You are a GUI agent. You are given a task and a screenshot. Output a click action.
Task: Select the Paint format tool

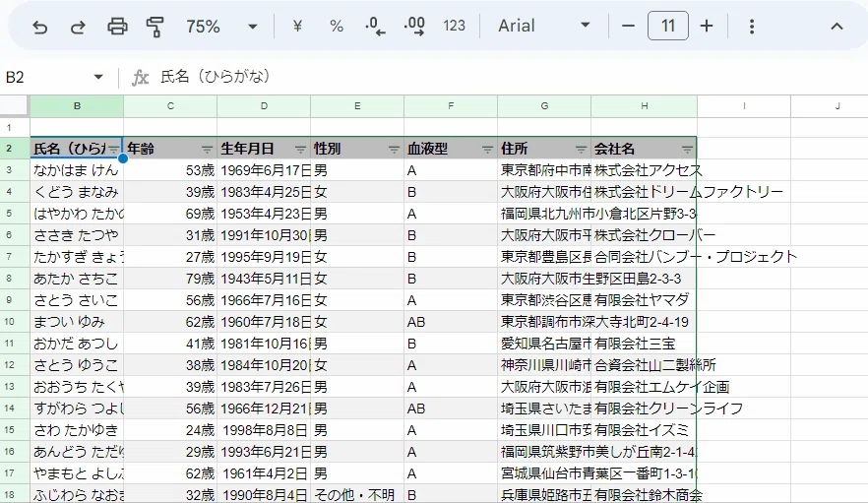[155, 27]
